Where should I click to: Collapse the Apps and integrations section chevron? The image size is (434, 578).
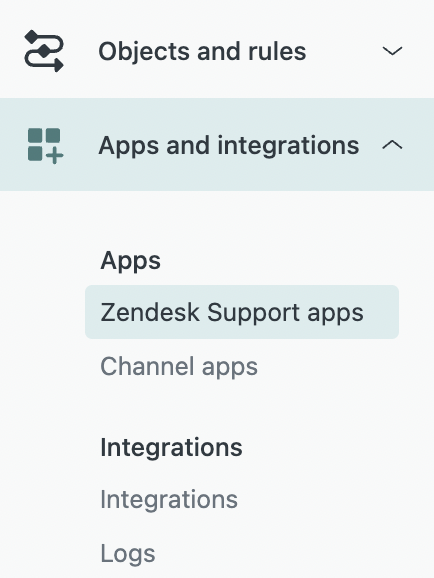392,145
